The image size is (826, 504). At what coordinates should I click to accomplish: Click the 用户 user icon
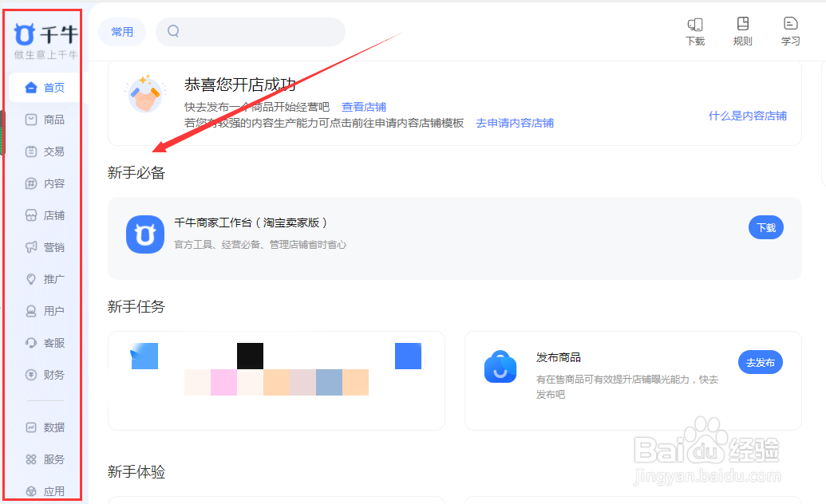tap(31, 311)
